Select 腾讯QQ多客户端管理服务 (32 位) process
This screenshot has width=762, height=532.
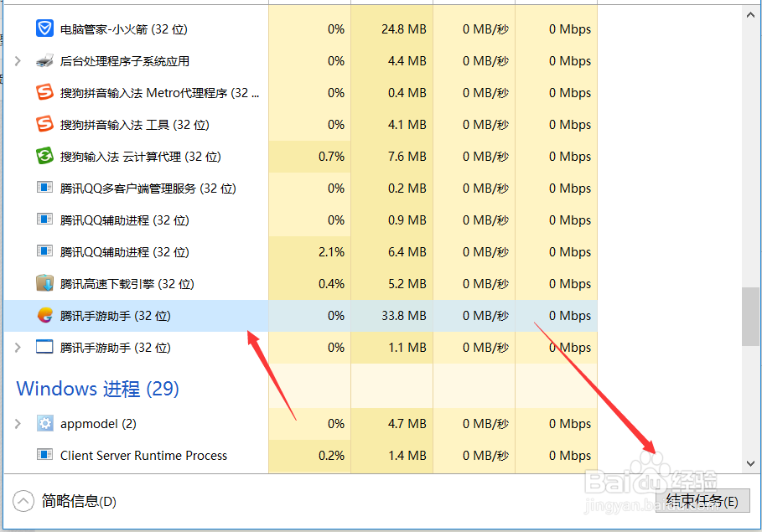(148, 189)
